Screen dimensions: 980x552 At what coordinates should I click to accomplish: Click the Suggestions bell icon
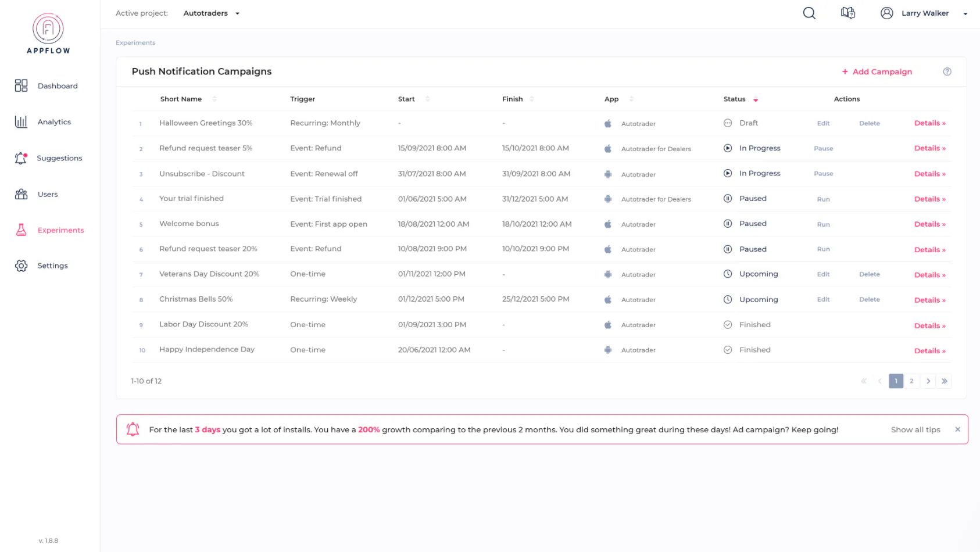21,157
